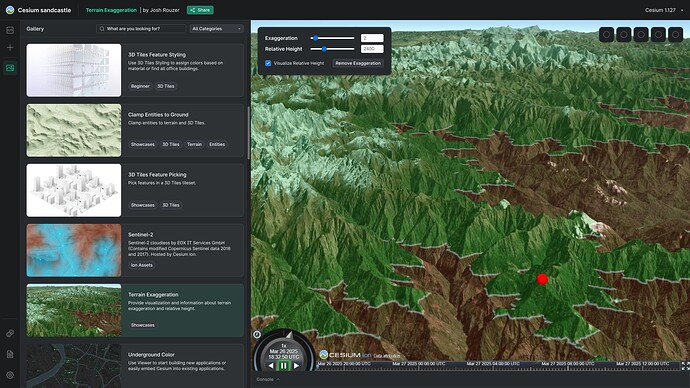Screen dimensions: 690x388
Task: Toggle fullscreen icon at timeline end
Action: (685, 366)
